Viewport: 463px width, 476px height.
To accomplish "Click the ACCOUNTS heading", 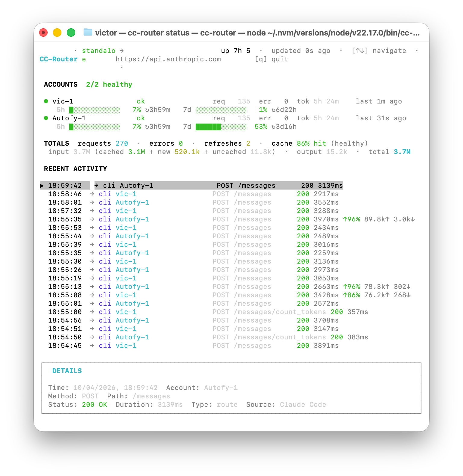I will pyautogui.click(x=61, y=85).
